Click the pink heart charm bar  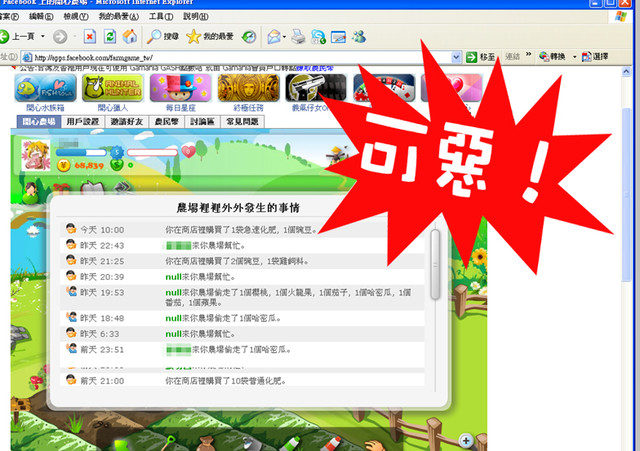pyautogui.click(x=152, y=153)
